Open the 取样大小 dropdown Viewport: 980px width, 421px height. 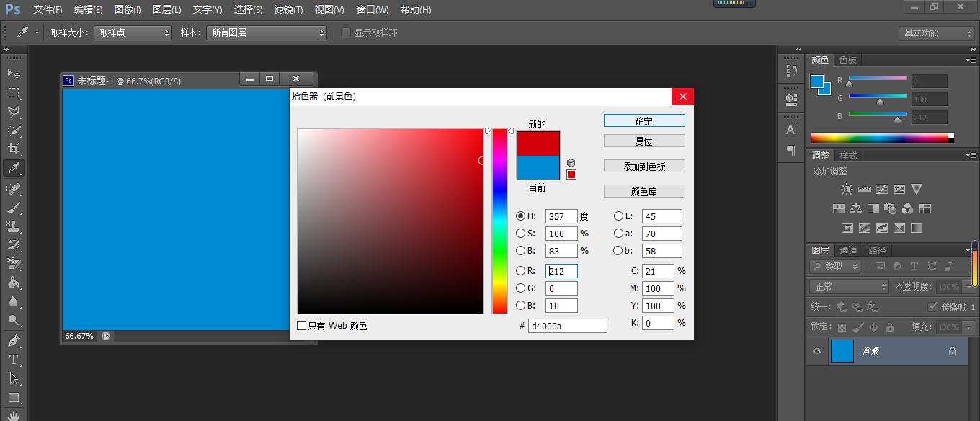tap(133, 32)
